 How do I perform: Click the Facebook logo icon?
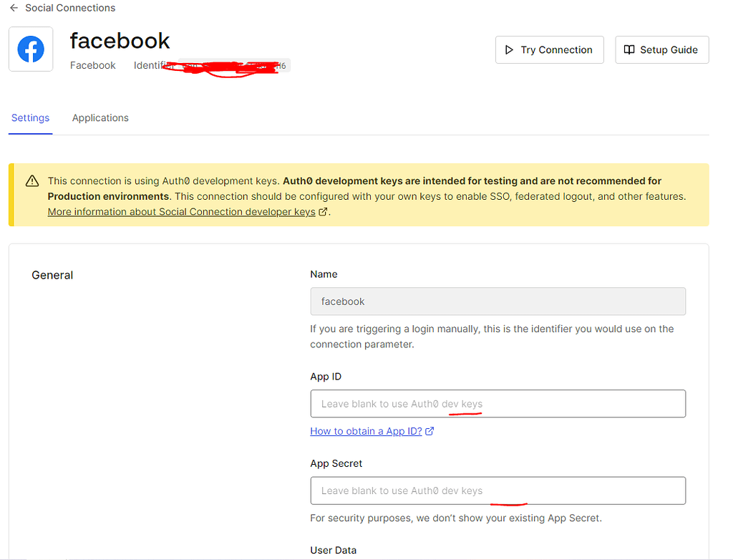tap(31, 49)
